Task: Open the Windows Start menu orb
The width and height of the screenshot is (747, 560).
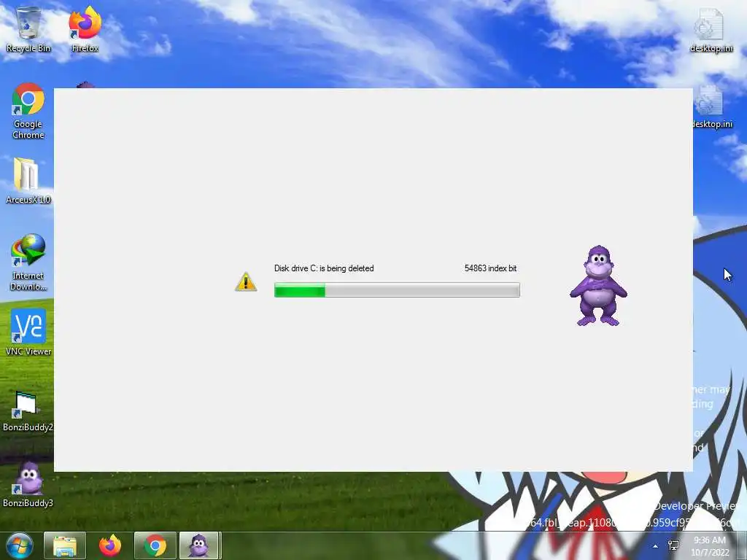Action: point(20,545)
